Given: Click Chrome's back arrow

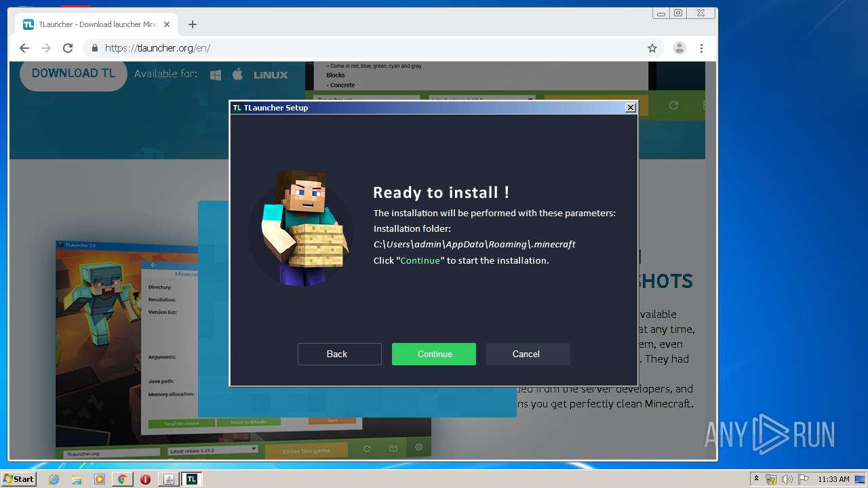Looking at the screenshot, I should [x=24, y=48].
